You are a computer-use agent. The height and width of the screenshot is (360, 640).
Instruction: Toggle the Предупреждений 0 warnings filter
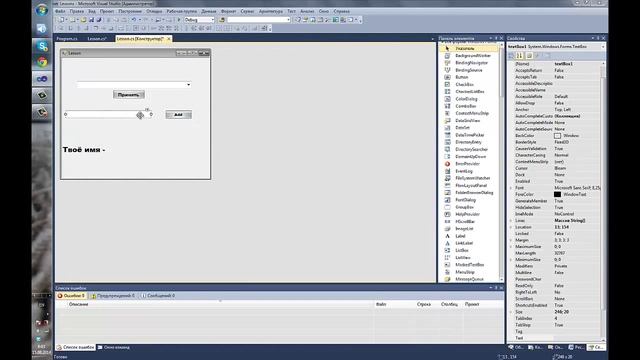click(x=113, y=296)
